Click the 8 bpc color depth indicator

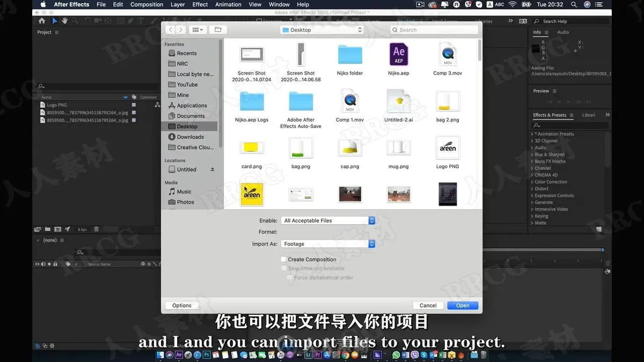[x=82, y=230]
